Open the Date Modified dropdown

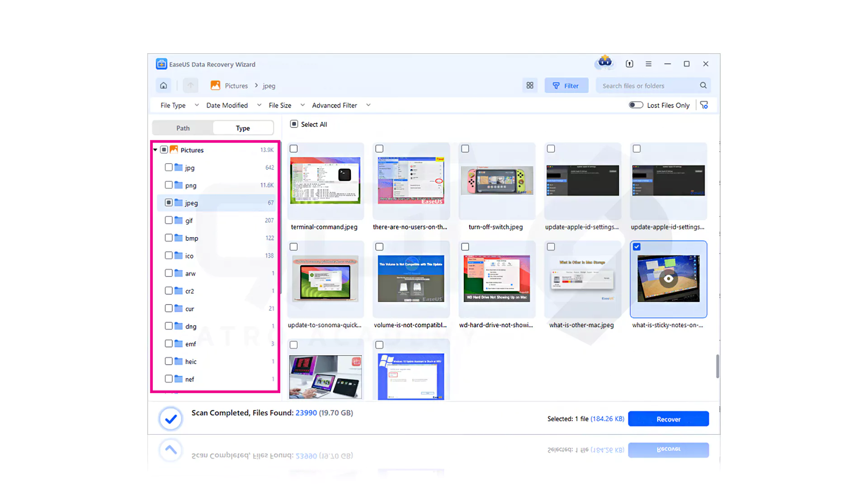234,105
